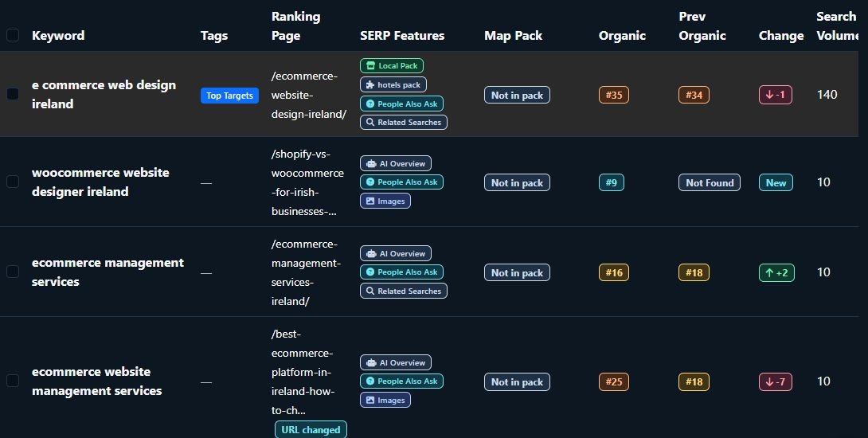868x438 pixels.
Task: Check the 'ecommerce management services' row checkbox
Action: pos(13,272)
